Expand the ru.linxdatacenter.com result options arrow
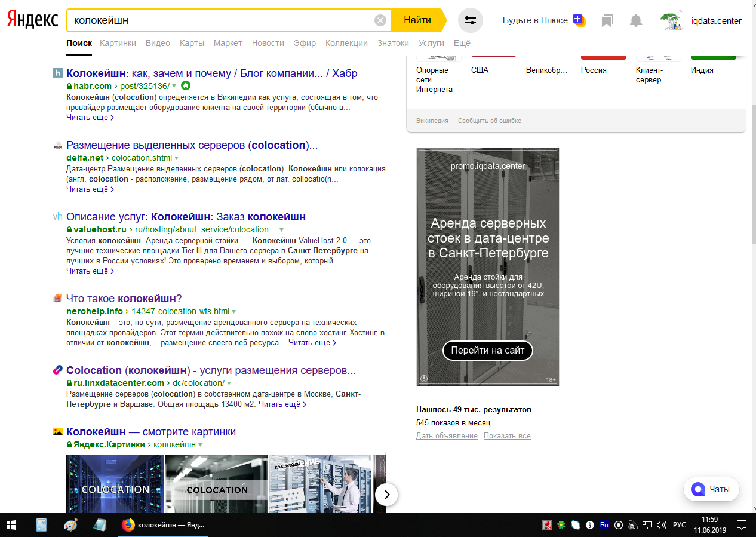This screenshot has height=537, width=756. coord(229,383)
